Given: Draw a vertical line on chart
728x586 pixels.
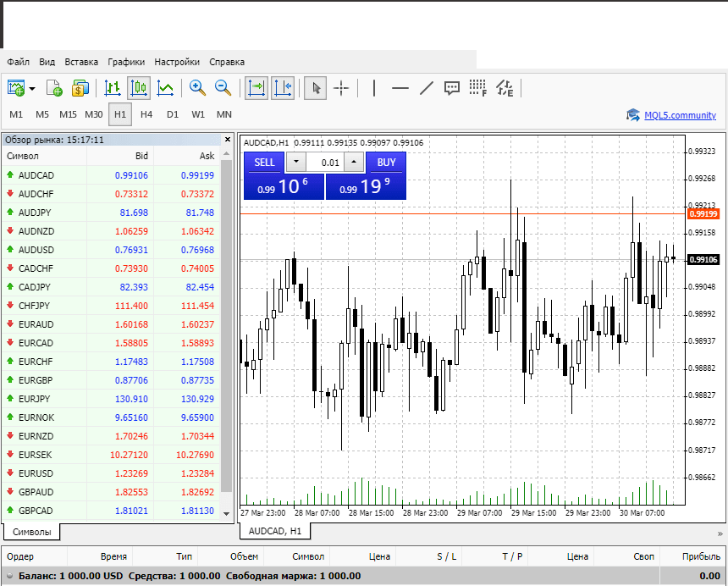Looking at the screenshot, I should click(x=374, y=87).
